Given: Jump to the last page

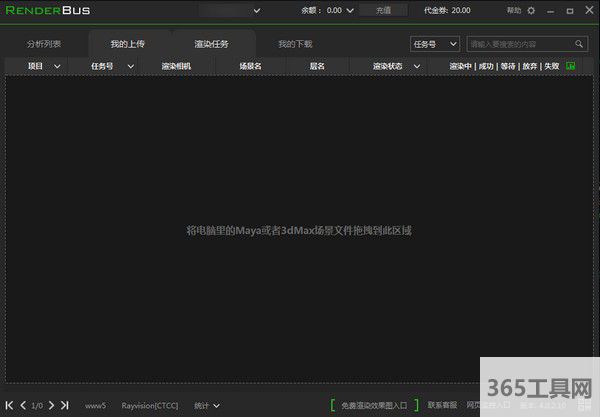Looking at the screenshot, I should tap(65, 405).
